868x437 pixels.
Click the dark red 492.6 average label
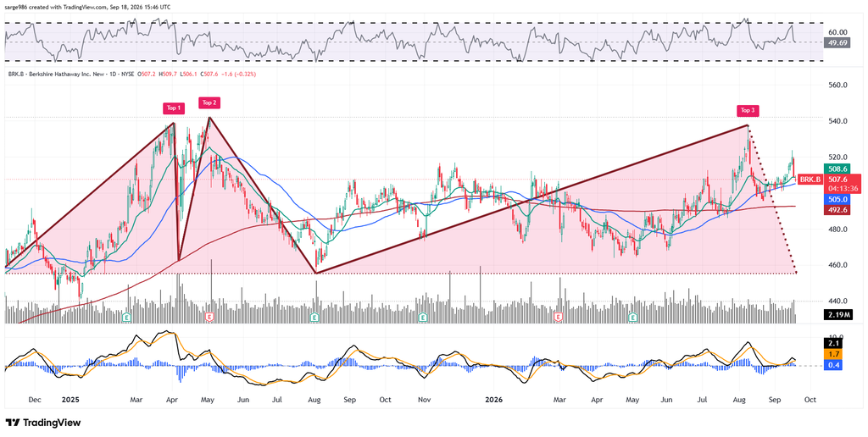pos(837,210)
